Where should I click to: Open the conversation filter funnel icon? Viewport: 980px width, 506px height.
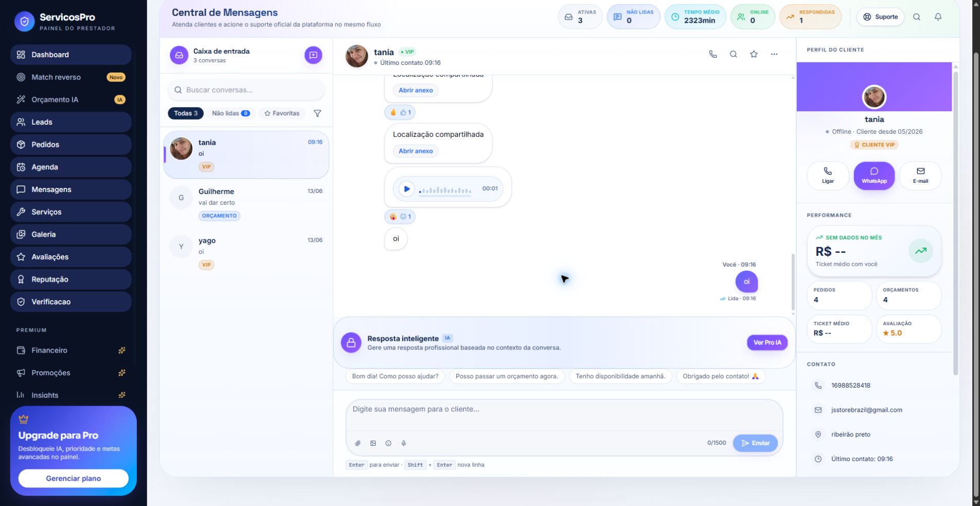(x=317, y=113)
